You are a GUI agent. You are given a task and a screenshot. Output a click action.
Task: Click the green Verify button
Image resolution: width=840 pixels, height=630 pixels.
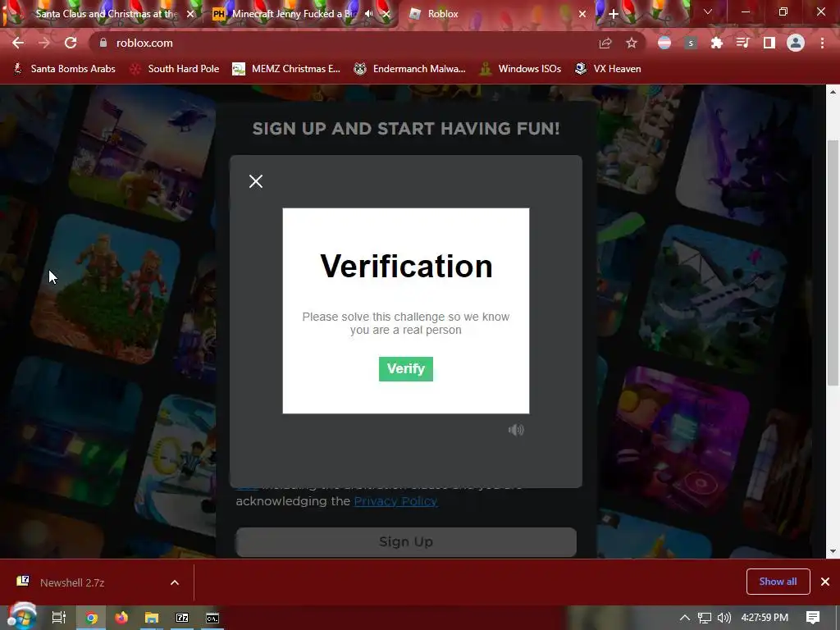click(405, 368)
